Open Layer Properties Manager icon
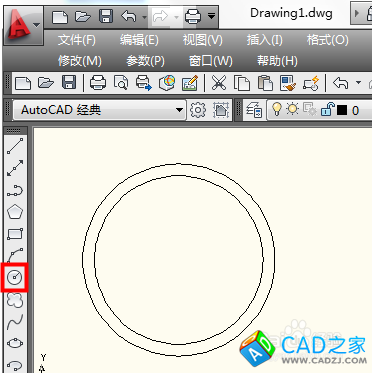Image resolution: width=372 pixels, height=373 pixels. (254, 110)
